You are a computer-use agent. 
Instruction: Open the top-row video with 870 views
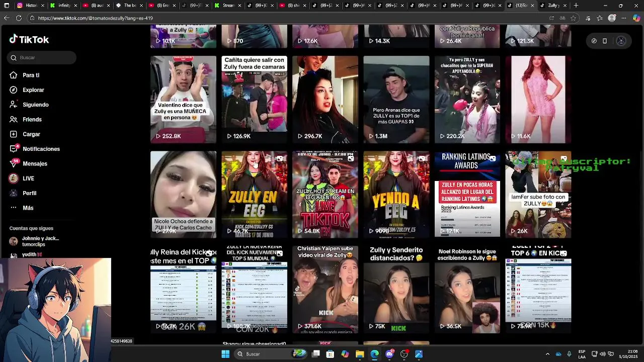pyautogui.click(x=255, y=36)
